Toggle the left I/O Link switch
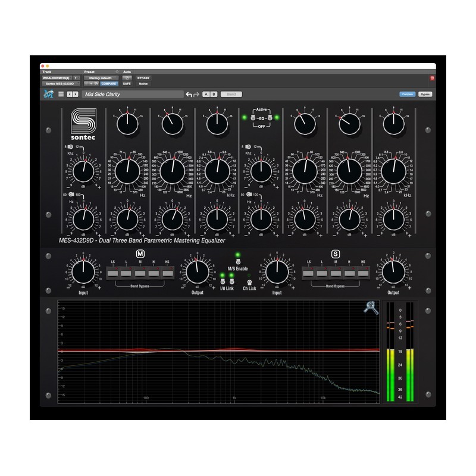Screen dimensions: 476x476 pyautogui.click(x=223, y=281)
